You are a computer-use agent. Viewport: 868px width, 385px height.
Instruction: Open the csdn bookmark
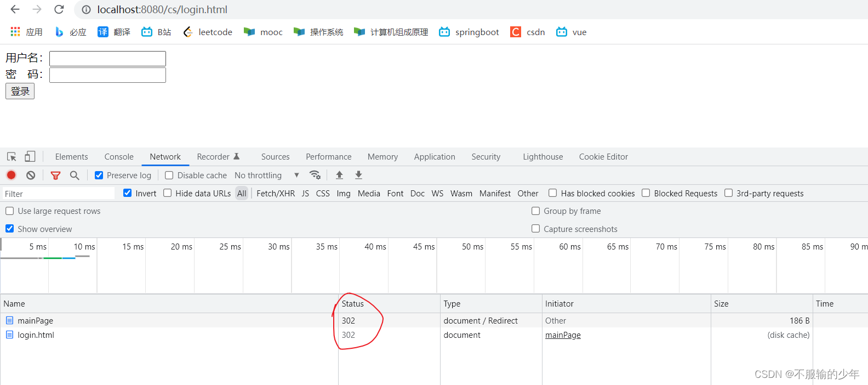click(528, 32)
